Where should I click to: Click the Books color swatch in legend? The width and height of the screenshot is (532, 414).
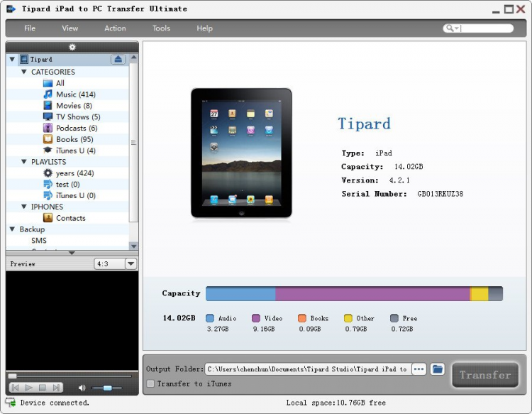click(x=302, y=318)
